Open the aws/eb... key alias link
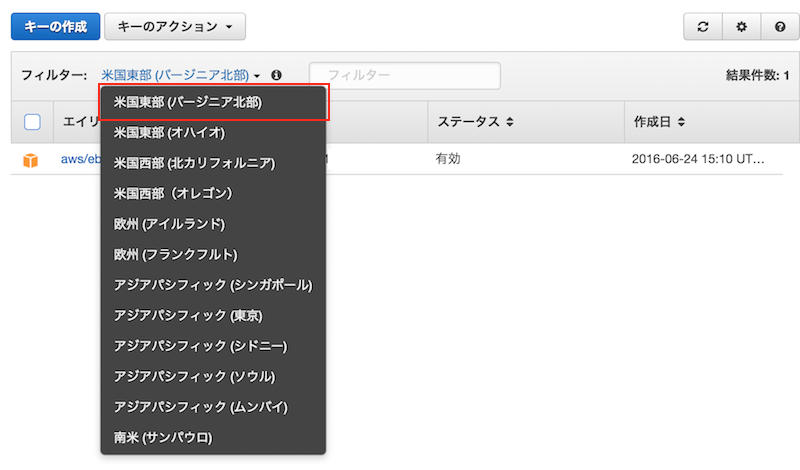 tap(81, 159)
